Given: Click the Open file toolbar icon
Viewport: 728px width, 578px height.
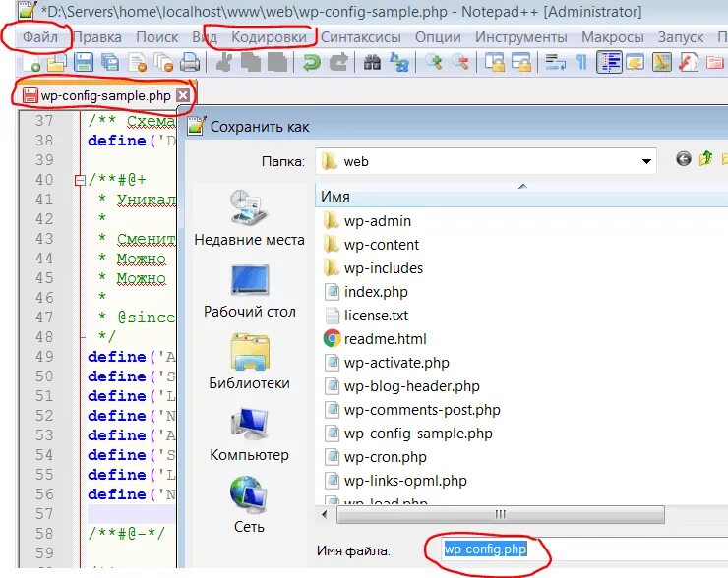Looking at the screenshot, I should (57, 62).
